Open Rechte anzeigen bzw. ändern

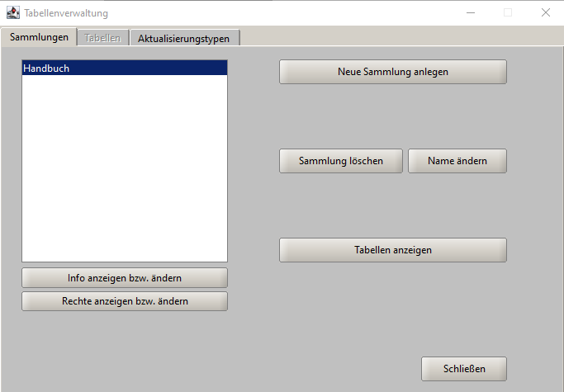click(124, 301)
